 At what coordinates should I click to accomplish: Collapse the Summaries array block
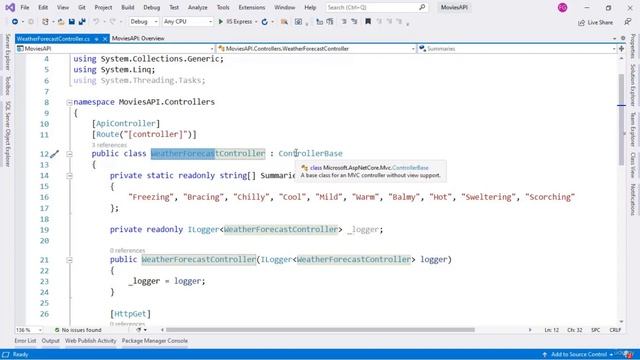[69, 176]
